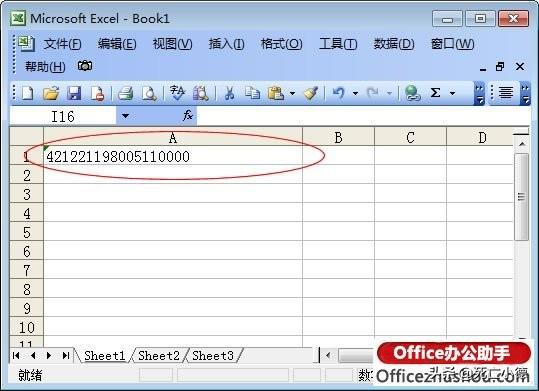Paste with the clipboard icon
The height and width of the screenshot is (391, 539).
point(276,93)
